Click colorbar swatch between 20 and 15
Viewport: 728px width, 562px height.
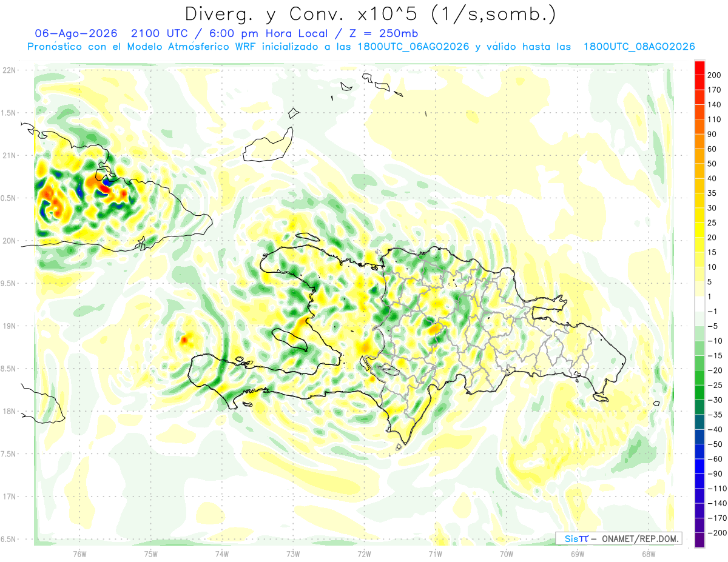click(699, 245)
